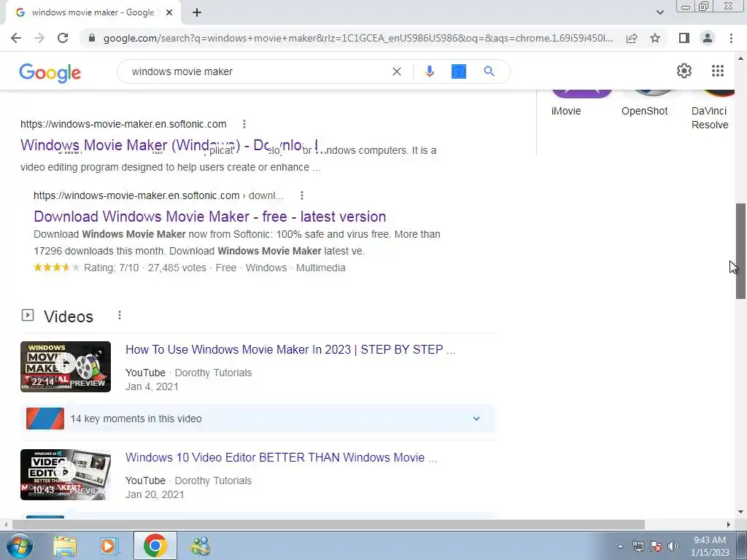
Task: Play the 22:14 video thumbnail
Action: [66, 367]
